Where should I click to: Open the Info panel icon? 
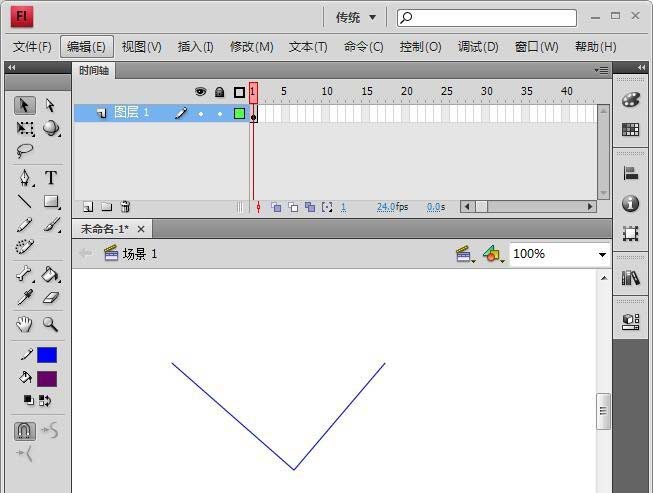[x=631, y=203]
